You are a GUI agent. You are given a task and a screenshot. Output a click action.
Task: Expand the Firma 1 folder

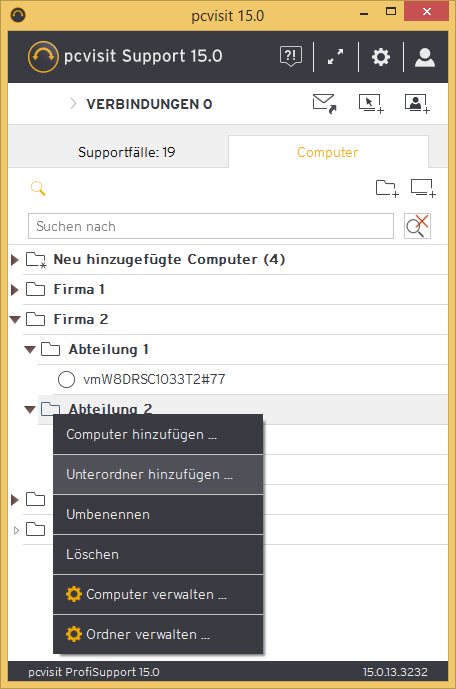(x=15, y=290)
